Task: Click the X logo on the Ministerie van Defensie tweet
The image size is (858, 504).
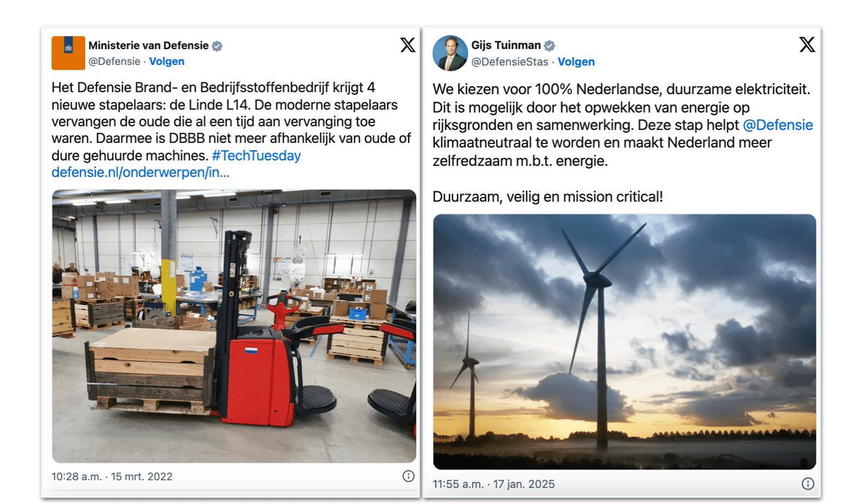Action: 407,45
